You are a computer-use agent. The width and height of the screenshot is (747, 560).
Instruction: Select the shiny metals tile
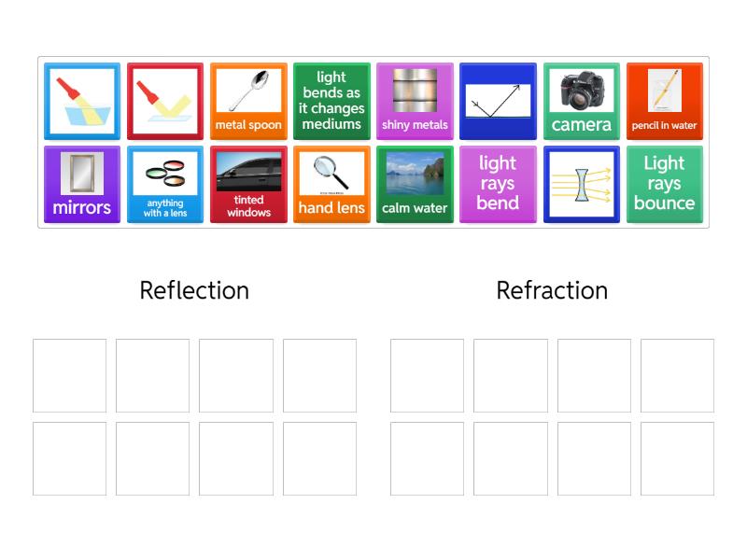pyautogui.click(x=415, y=102)
